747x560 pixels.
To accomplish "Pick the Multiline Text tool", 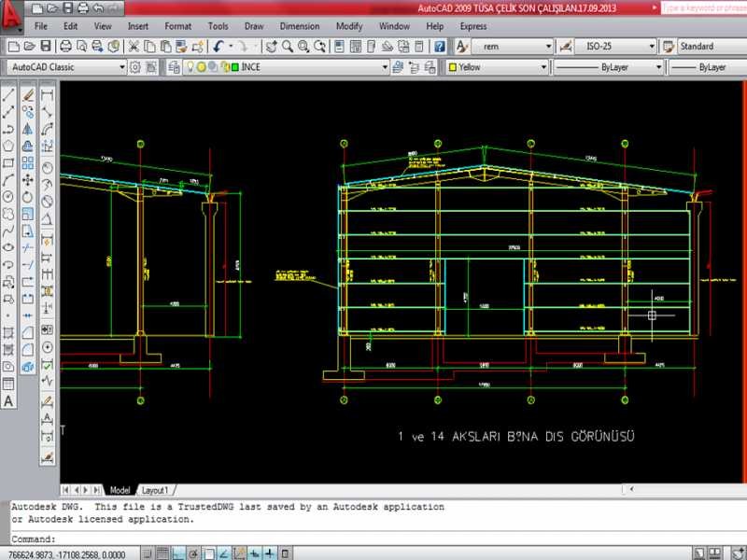I will 8,401.
